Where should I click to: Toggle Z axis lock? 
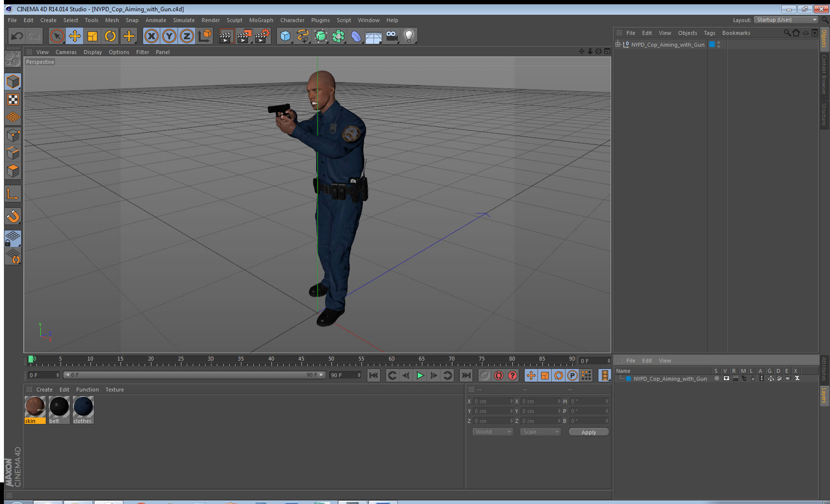pyautogui.click(x=187, y=36)
